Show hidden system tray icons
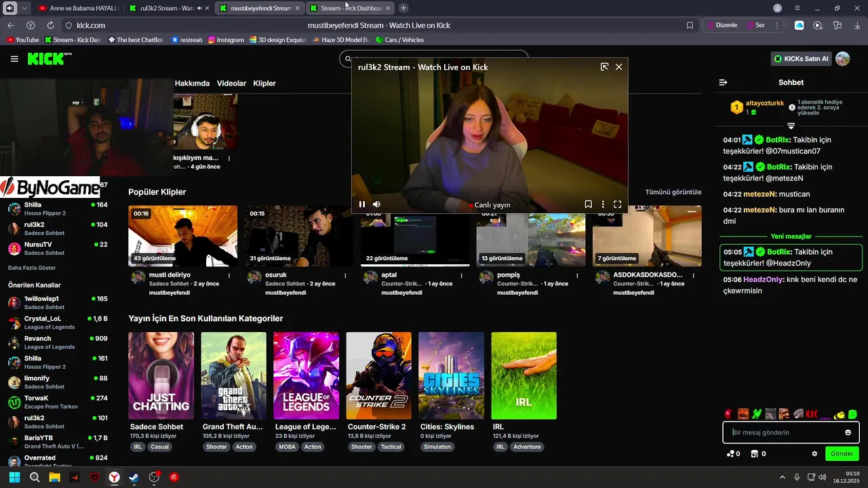The height and width of the screenshot is (488, 868). (x=783, y=477)
